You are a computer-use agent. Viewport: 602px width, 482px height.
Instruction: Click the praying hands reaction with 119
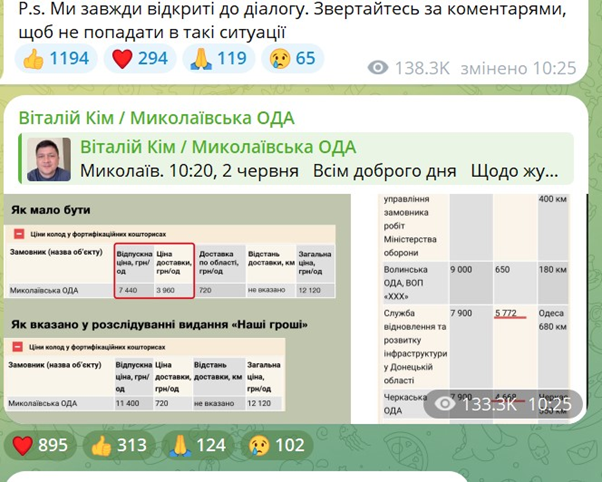point(216,59)
